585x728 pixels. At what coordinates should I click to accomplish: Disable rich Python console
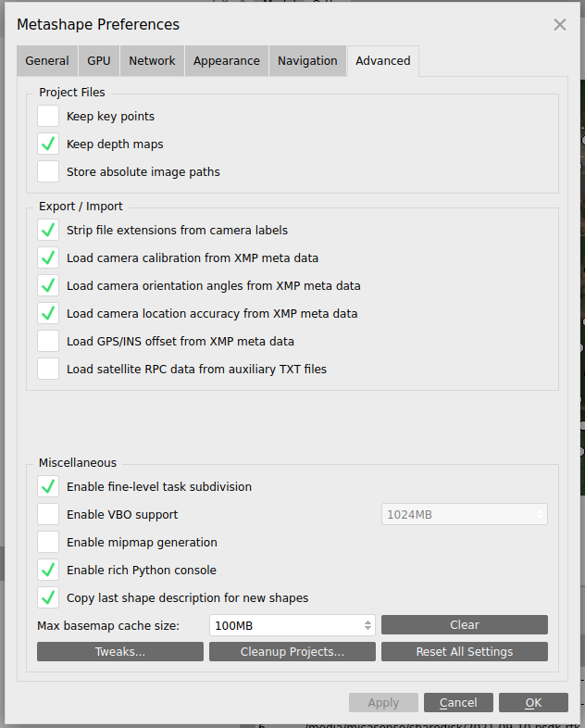(48, 571)
